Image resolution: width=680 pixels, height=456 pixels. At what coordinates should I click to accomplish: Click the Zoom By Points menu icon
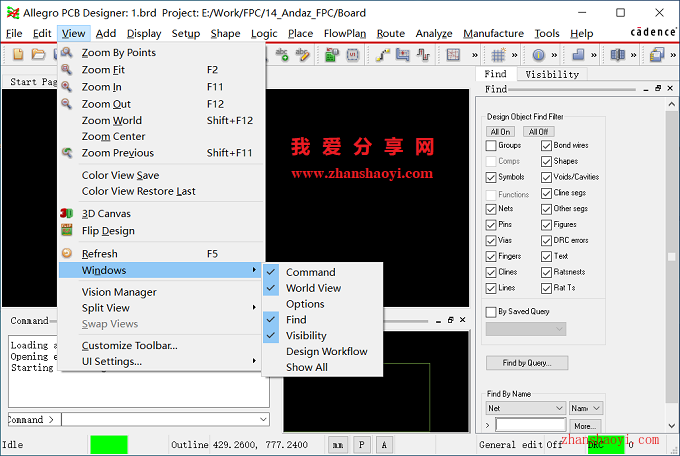pos(66,52)
